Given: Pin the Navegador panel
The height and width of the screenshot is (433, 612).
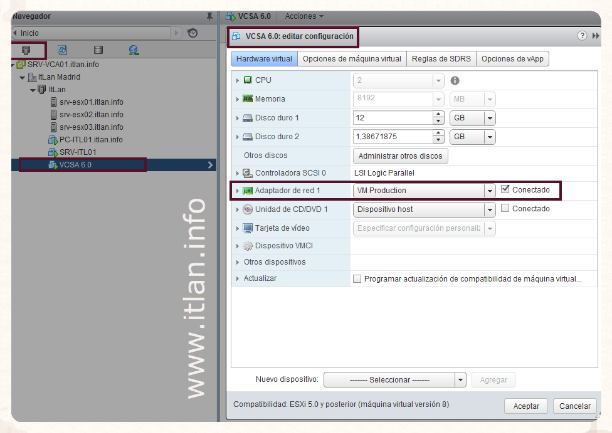Looking at the screenshot, I should point(208,17).
